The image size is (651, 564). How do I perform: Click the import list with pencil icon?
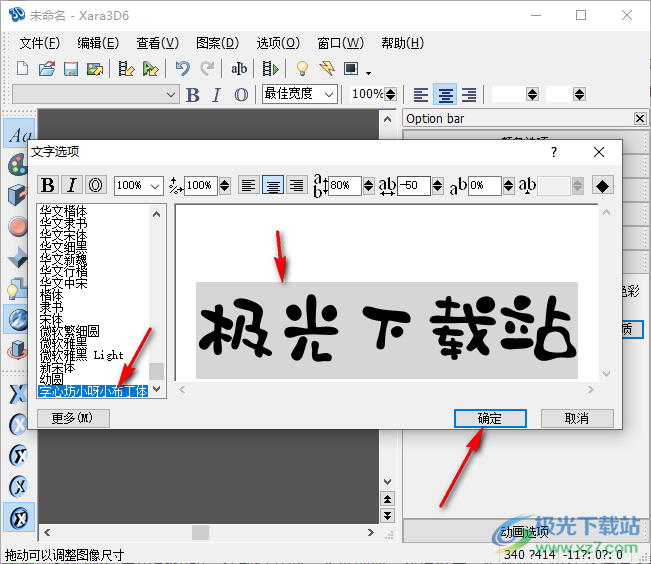[126, 69]
